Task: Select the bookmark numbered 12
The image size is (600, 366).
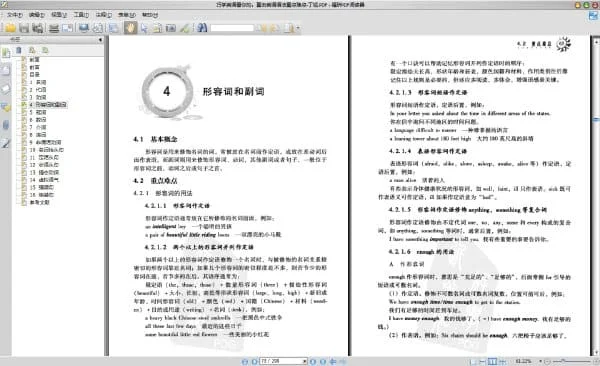Action: 44,165
